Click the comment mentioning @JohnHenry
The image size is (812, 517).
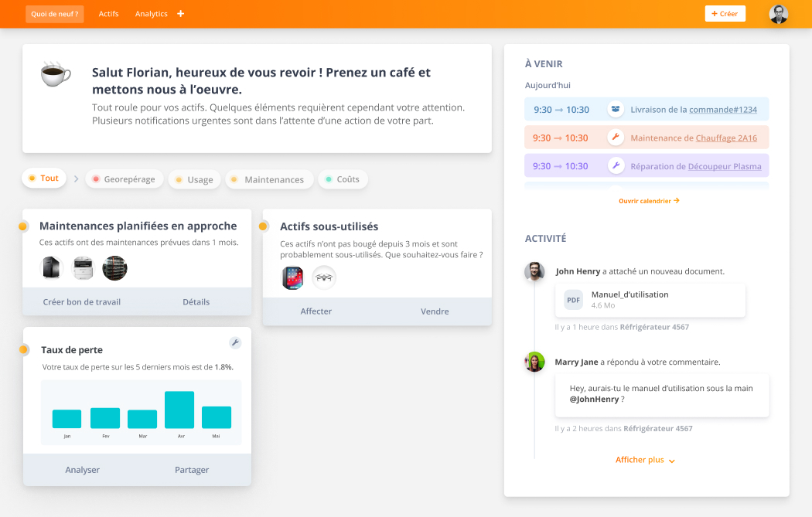(662, 396)
